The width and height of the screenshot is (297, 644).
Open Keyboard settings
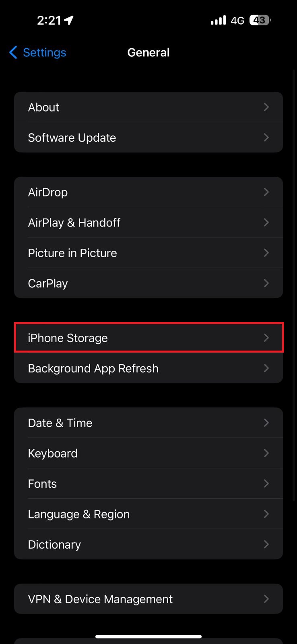click(148, 453)
